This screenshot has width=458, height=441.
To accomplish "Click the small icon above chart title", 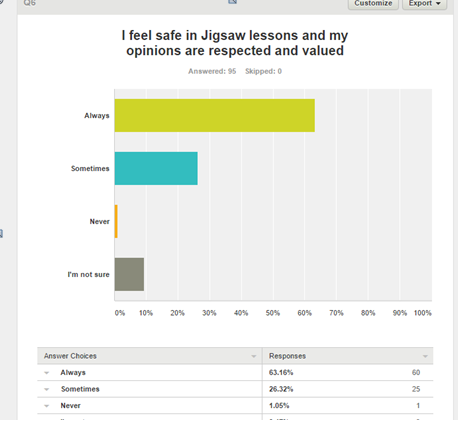I will [x=233, y=2].
